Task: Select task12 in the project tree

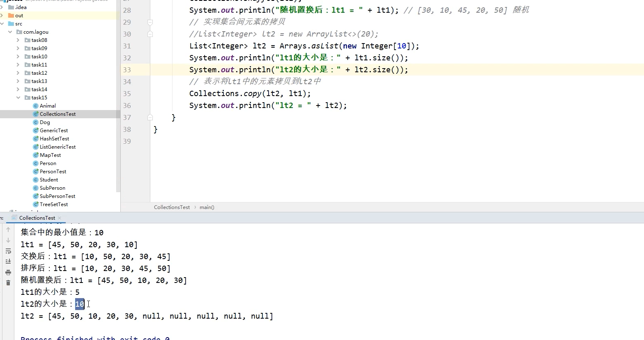Action: [x=39, y=73]
